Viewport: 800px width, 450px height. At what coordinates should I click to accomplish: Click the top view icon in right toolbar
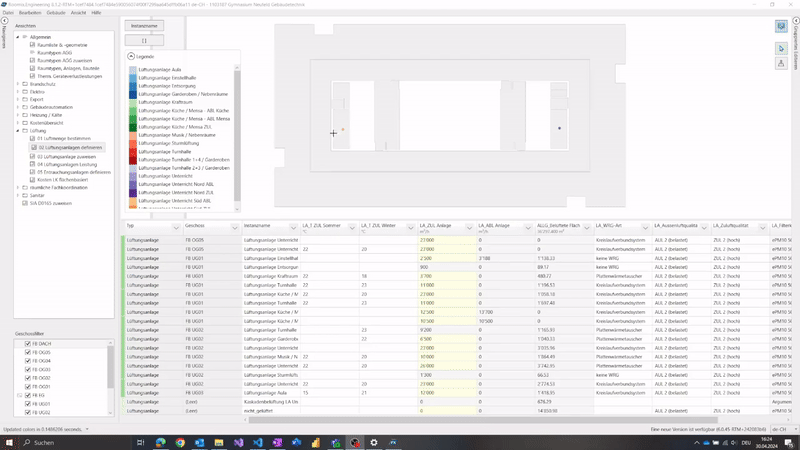coord(779,27)
